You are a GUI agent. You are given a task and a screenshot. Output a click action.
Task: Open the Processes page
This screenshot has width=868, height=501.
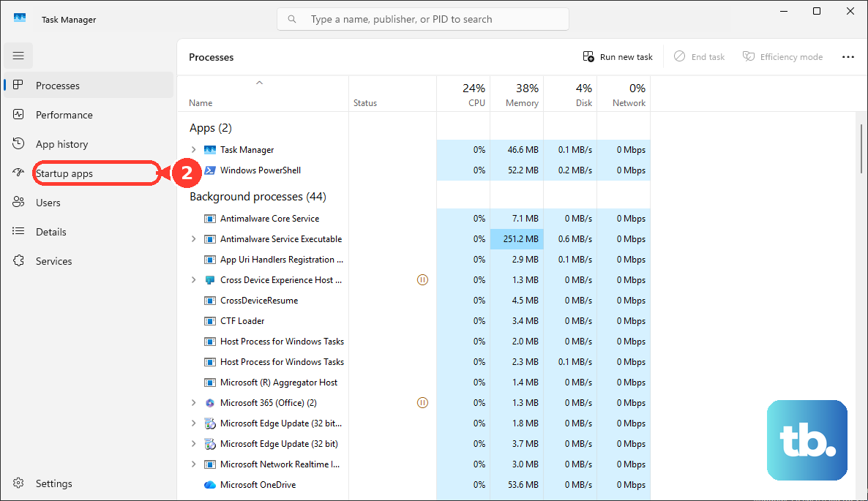pos(89,85)
